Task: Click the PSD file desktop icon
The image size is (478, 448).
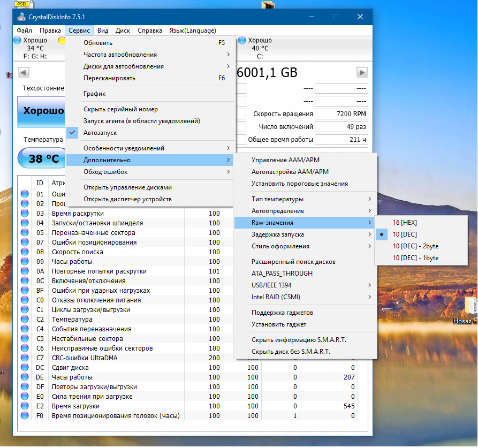Action: [25, 4]
